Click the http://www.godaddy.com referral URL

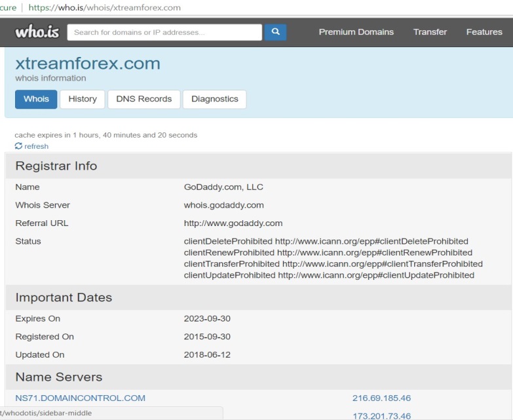233,223
